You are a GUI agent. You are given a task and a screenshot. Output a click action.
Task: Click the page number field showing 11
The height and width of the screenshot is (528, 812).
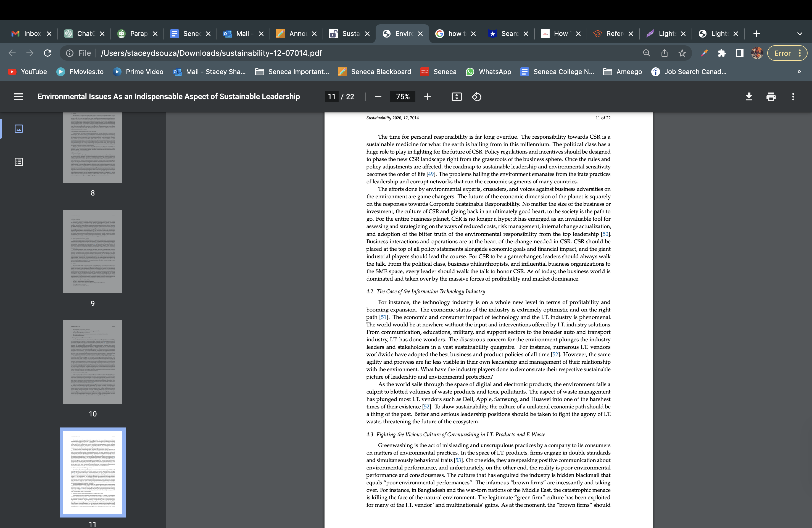[332, 97]
